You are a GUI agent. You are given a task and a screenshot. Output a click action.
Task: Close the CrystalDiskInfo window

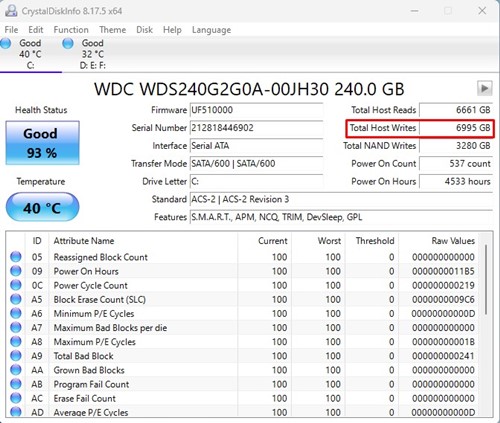tap(482, 11)
